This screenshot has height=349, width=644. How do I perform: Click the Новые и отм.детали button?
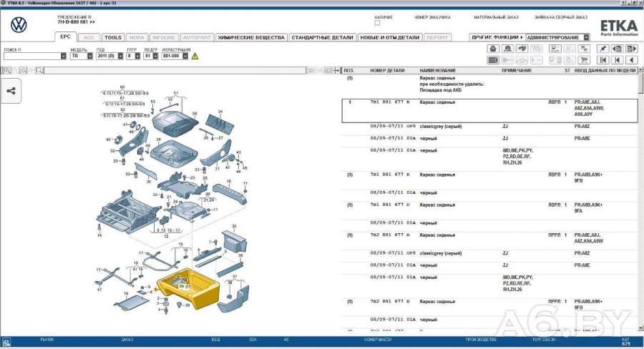[x=390, y=37]
